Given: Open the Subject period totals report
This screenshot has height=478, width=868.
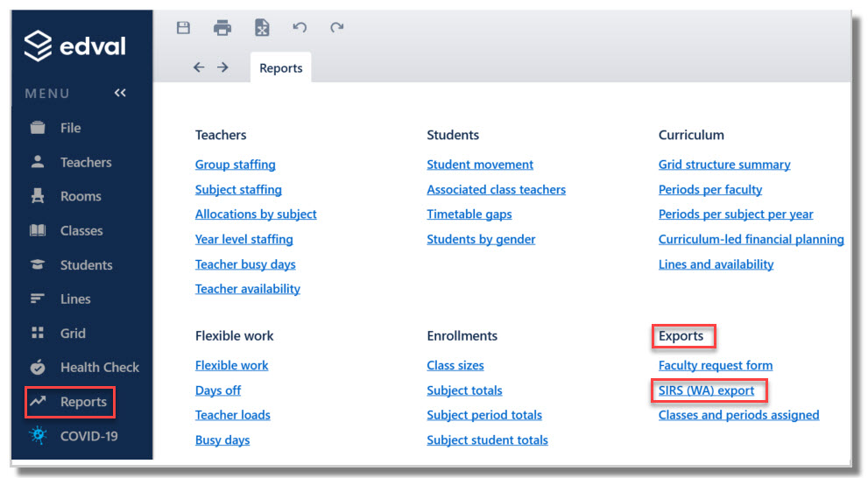Looking at the screenshot, I should (x=484, y=415).
